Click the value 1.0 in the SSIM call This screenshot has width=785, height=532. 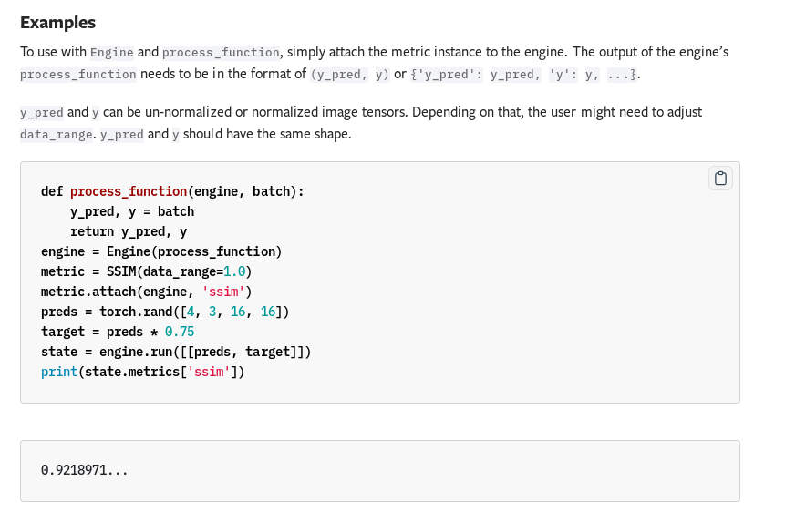click(232, 271)
